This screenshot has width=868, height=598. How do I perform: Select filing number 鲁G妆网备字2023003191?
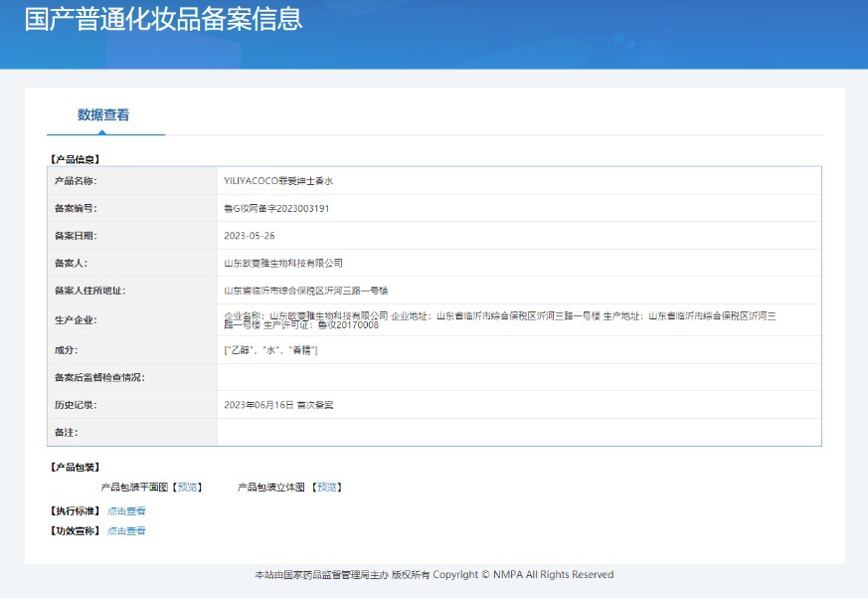276,208
